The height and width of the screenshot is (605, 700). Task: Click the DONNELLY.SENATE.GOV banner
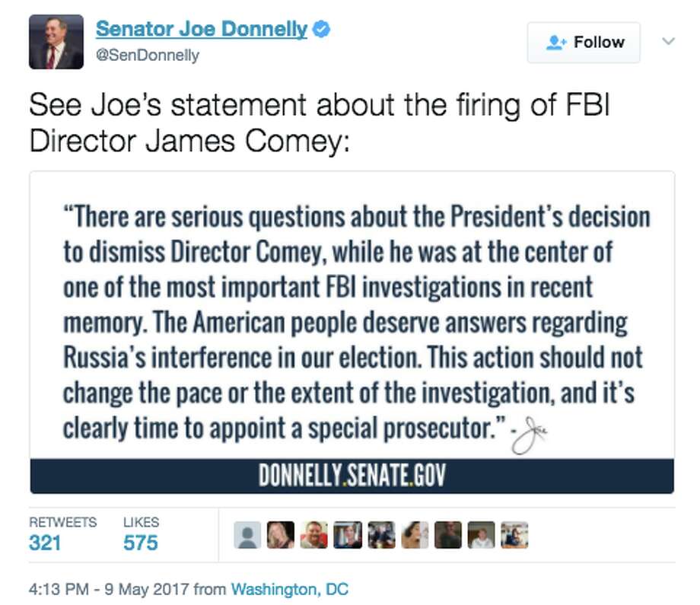tap(352, 476)
